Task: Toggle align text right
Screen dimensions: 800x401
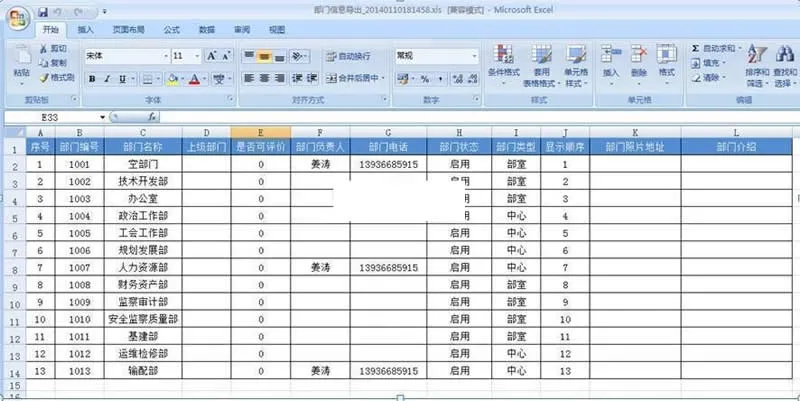Action: (x=279, y=79)
